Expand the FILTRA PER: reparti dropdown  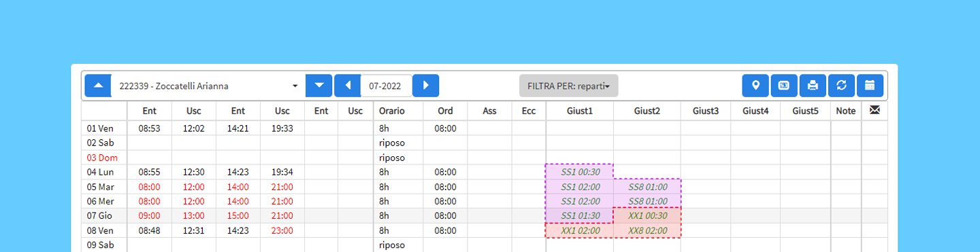tap(568, 86)
